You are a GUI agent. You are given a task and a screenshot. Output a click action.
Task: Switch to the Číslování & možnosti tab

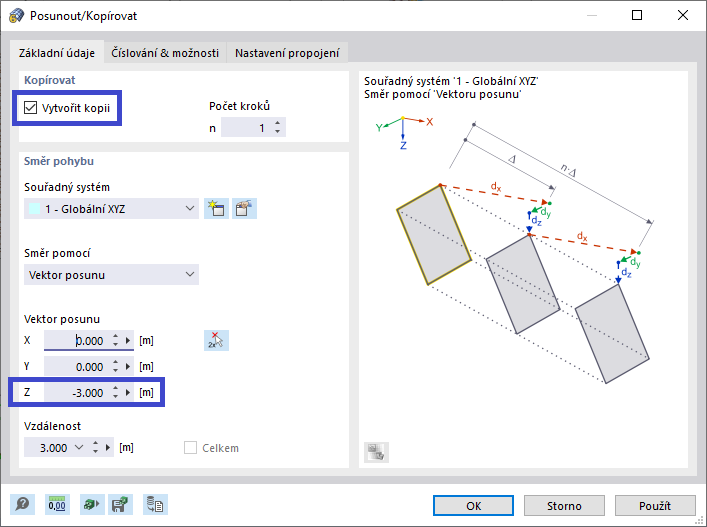pos(165,53)
